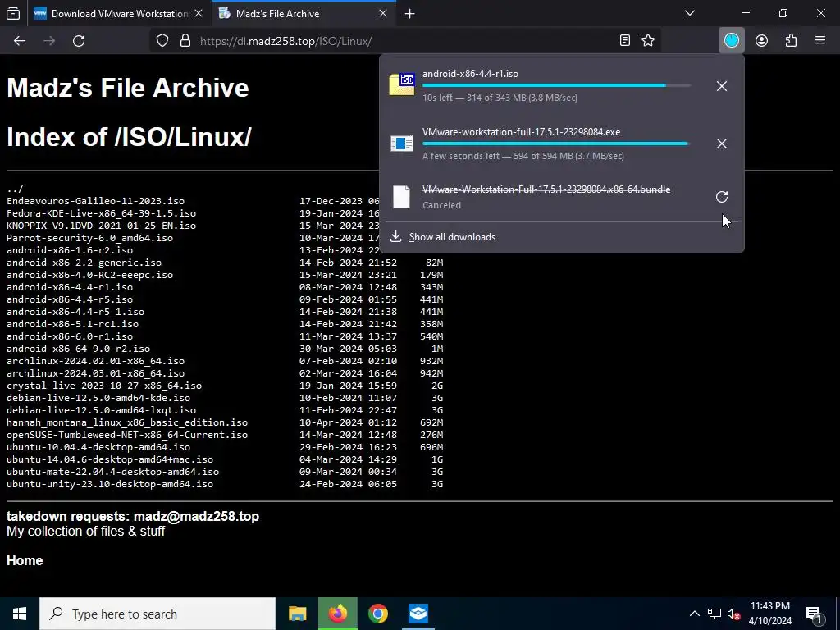Open Firefox account icon
The width and height of the screenshot is (840, 630).
762,41
